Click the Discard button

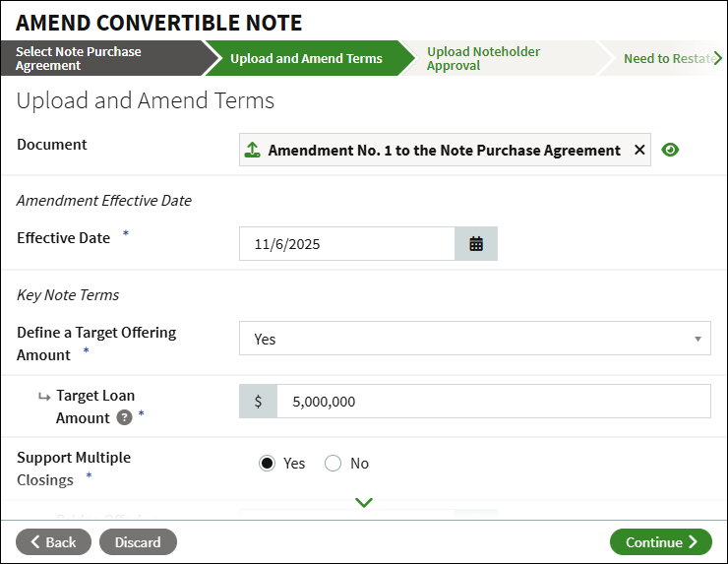pyautogui.click(x=138, y=542)
